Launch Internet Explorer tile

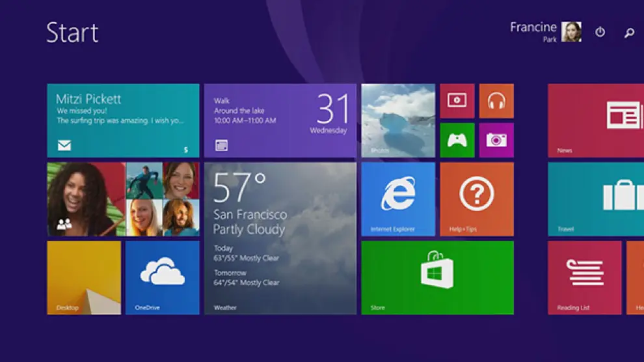[398, 199]
